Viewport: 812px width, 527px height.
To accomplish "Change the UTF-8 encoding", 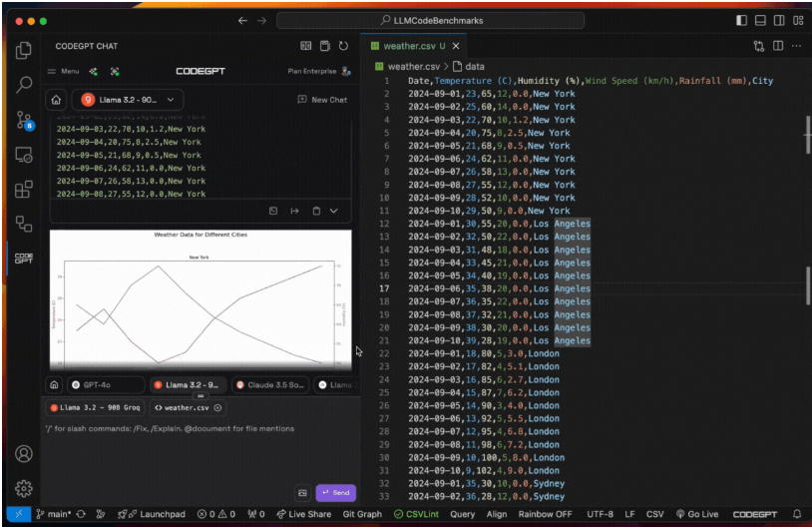I will (600, 514).
